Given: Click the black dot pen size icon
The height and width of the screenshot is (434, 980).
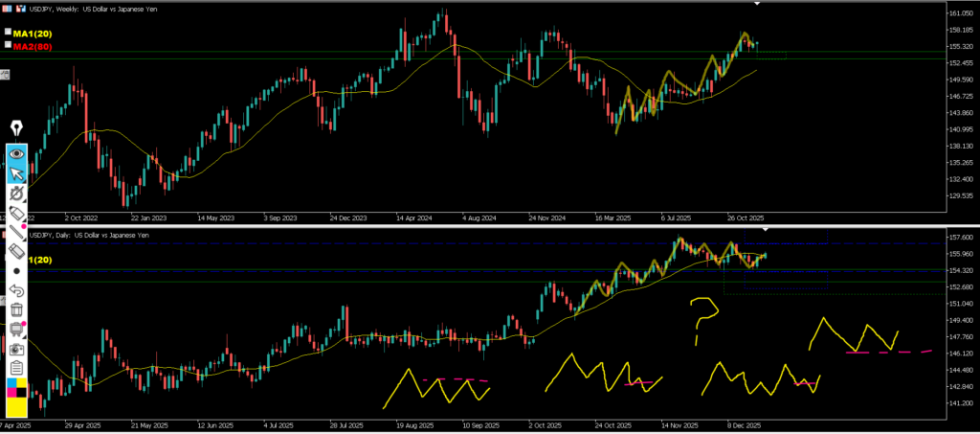Looking at the screenshot, I should coord(16,271).
